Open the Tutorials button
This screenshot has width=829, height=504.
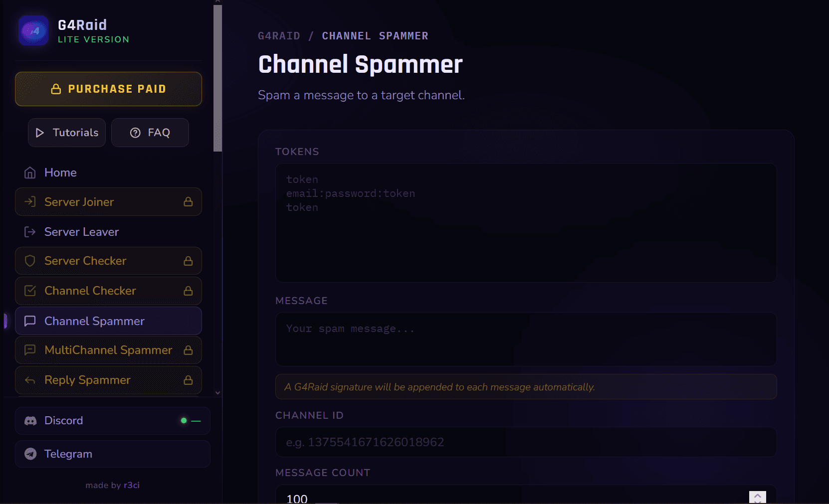pyautogui.click(x=67, y=133)
